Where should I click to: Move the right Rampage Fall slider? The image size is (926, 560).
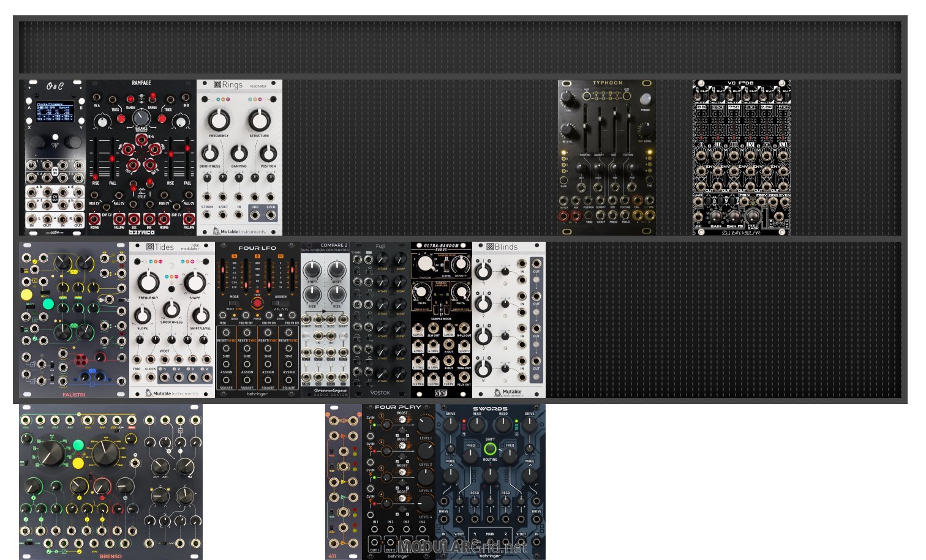[x=187, y=159]
